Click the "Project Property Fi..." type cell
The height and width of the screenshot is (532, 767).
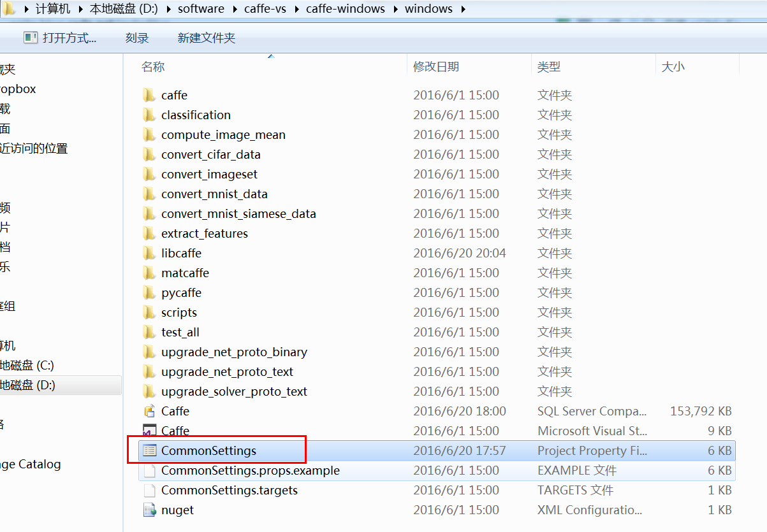pyautogui.click(x=592, y=450)
